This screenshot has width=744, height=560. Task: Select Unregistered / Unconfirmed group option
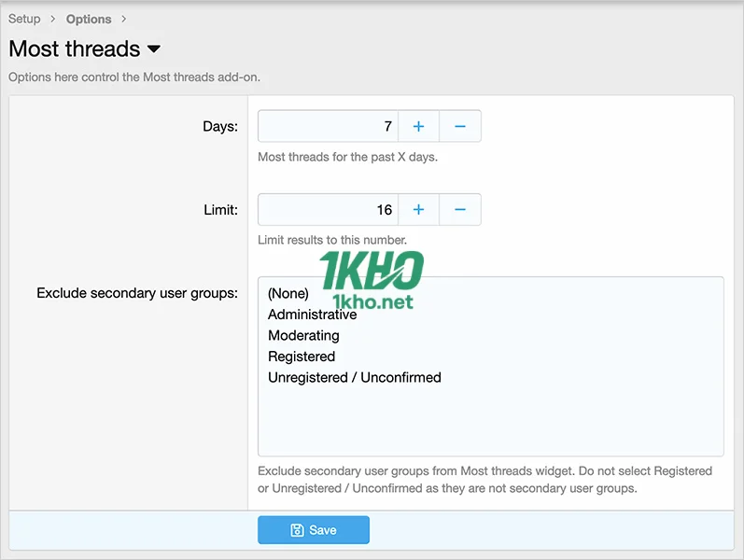point(355,377)
